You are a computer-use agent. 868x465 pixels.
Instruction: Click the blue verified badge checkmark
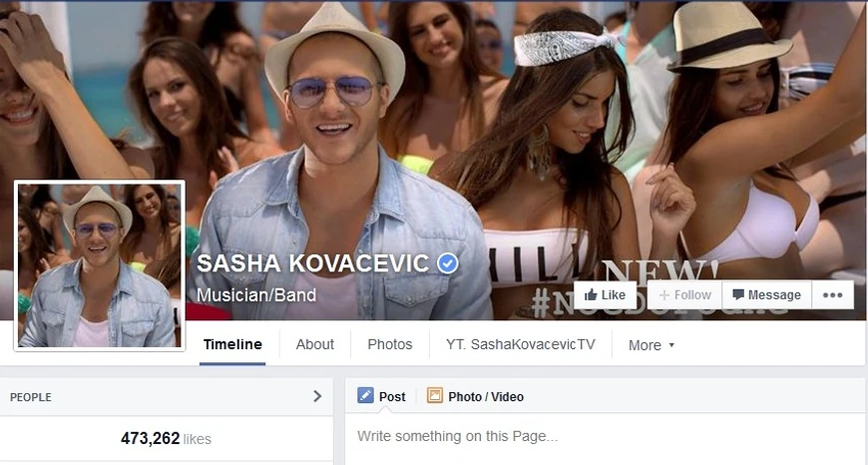(447, 263)
